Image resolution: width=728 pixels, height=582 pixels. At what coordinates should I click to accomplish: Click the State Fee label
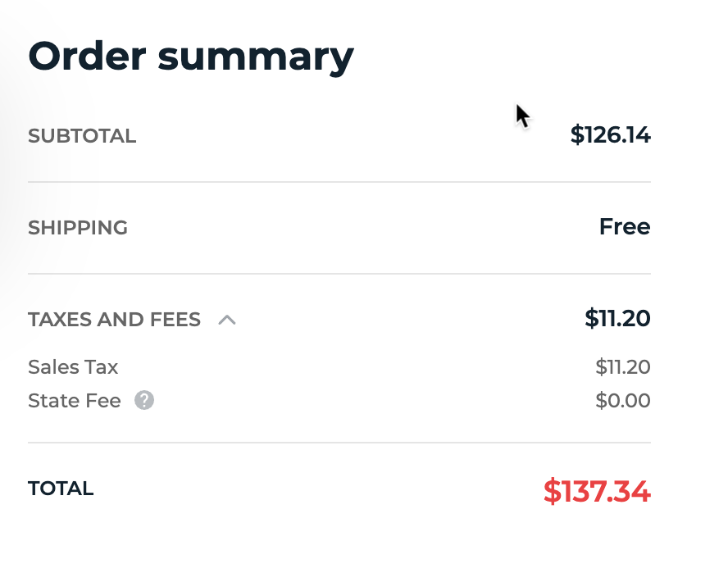click(x=75, y=401)
